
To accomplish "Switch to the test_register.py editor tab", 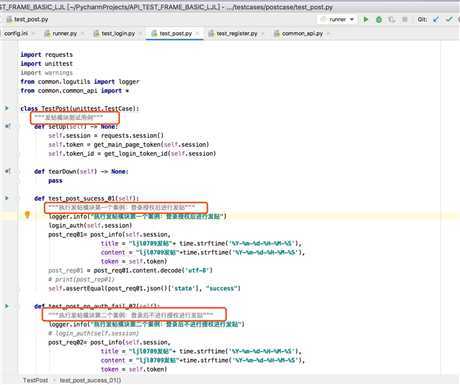I will click(237, 33).
